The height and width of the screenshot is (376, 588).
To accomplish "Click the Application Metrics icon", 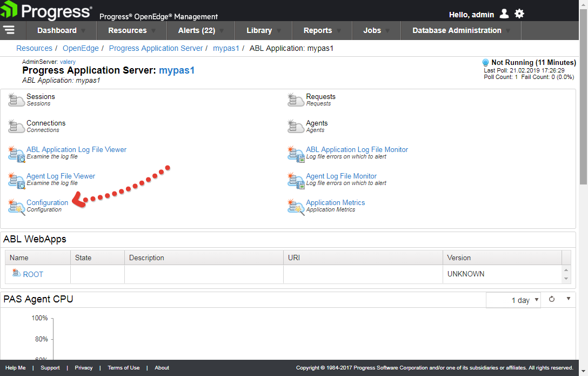I will click(x=296, y=206).
